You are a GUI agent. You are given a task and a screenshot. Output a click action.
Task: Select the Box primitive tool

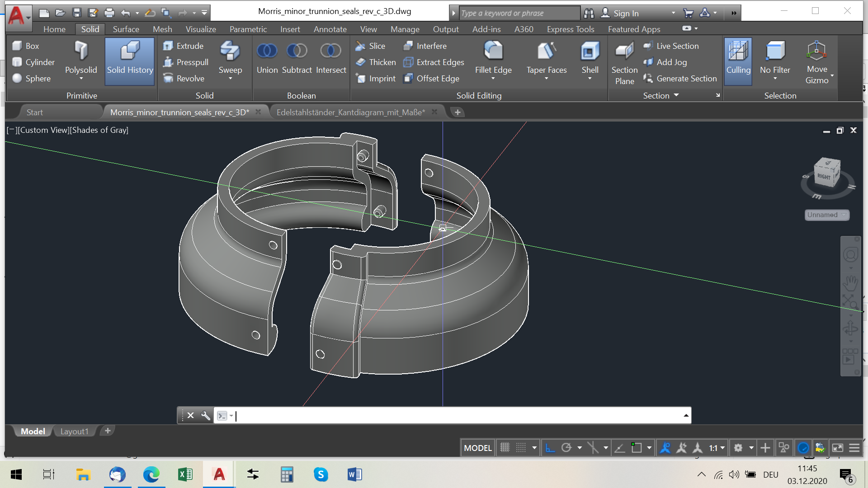point(26,46)
